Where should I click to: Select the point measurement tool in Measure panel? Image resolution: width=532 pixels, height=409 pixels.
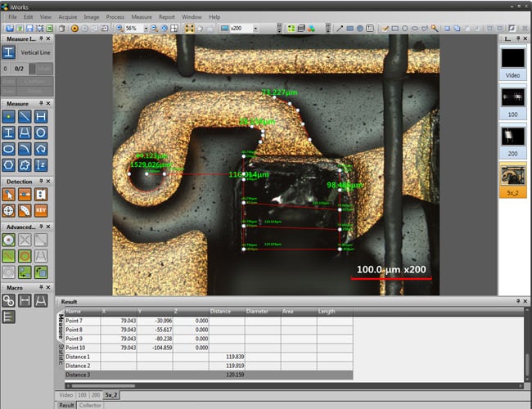(x=9, y=118)
